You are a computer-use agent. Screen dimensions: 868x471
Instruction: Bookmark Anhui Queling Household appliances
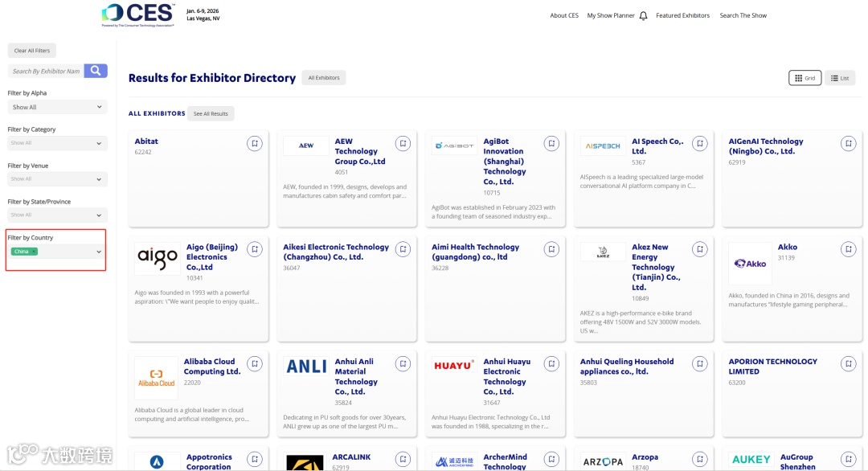(x=700, y=363)
